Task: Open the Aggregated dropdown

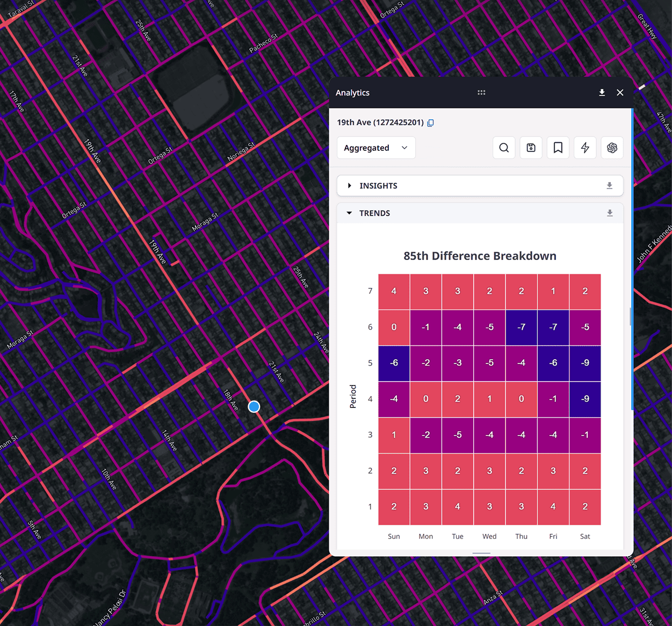Action: pyautogui.click(x=376, y=148)
